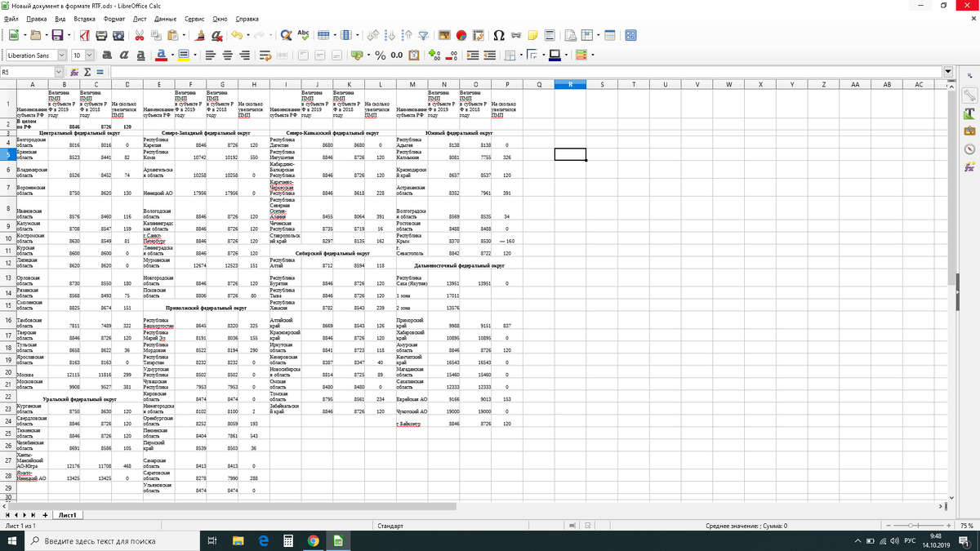The height and width of the screenshot is (551, 980).
Task: Click the Sum sigma icon
Action: click(x=87, y=72)
